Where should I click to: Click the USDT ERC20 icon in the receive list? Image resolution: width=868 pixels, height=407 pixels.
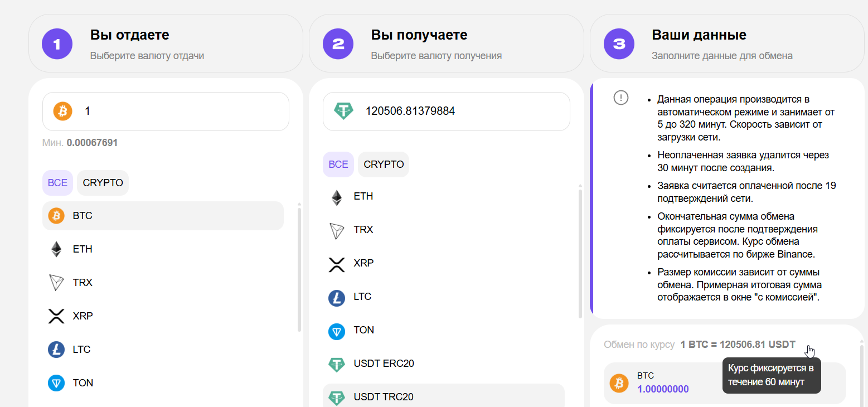(x=337, y=365)
